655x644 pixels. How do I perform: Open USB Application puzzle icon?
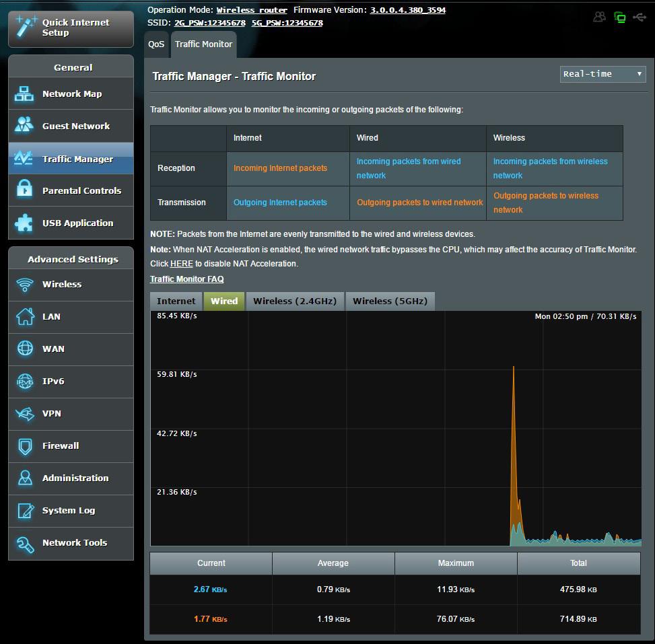(24, 223)
